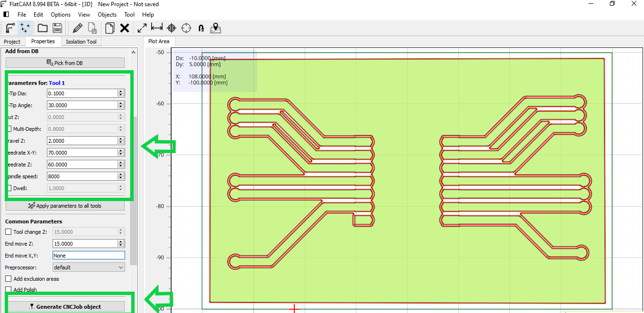The height and width of the screenshot is (313, 644).
Task: Enable the Multi-Depth checkbox
Action: (9, 129)
